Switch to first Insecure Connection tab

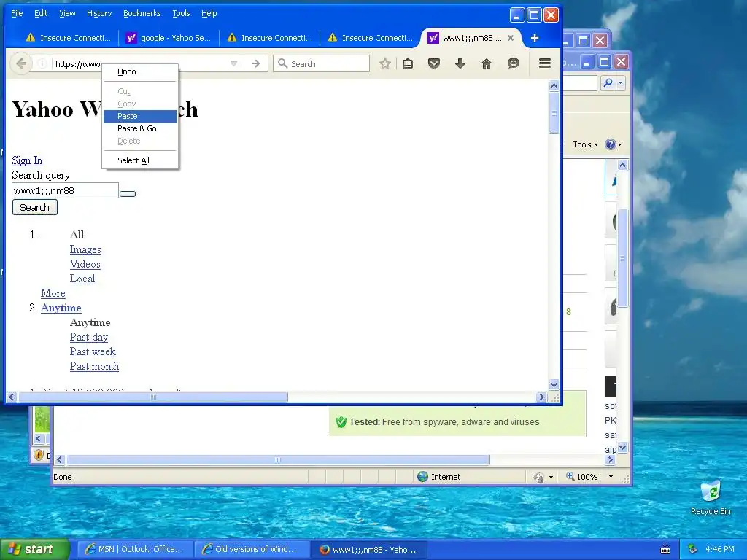click(x=68, y=38)
